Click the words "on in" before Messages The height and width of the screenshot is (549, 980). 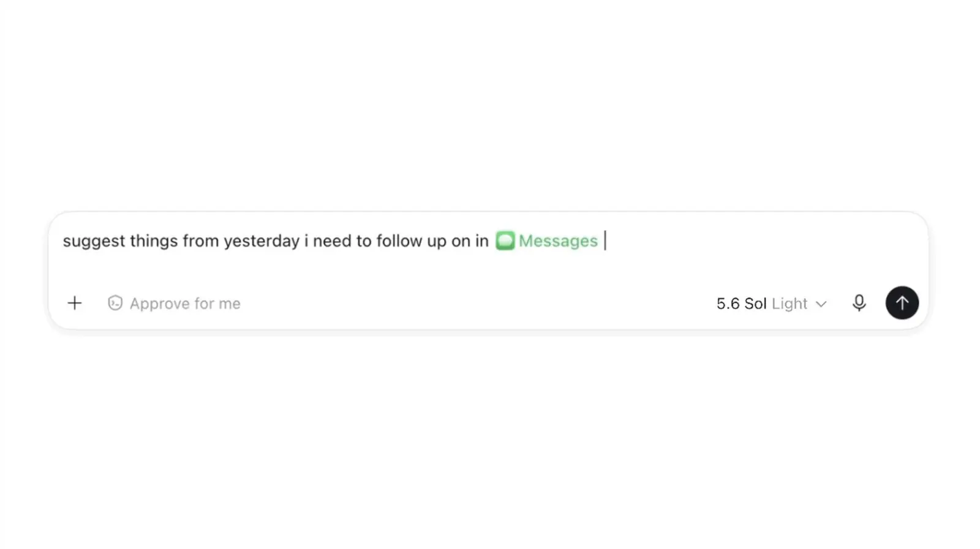(x=470, y=241)
